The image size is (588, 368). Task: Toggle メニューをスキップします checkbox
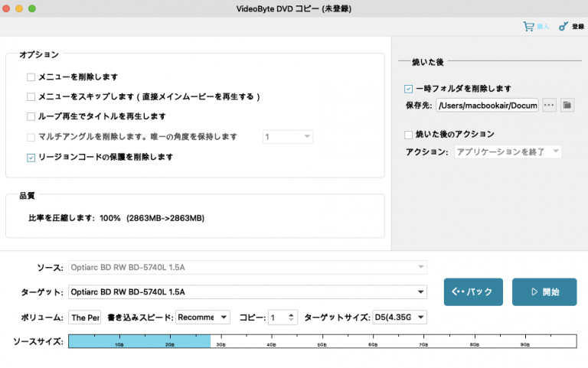[31, 97]
